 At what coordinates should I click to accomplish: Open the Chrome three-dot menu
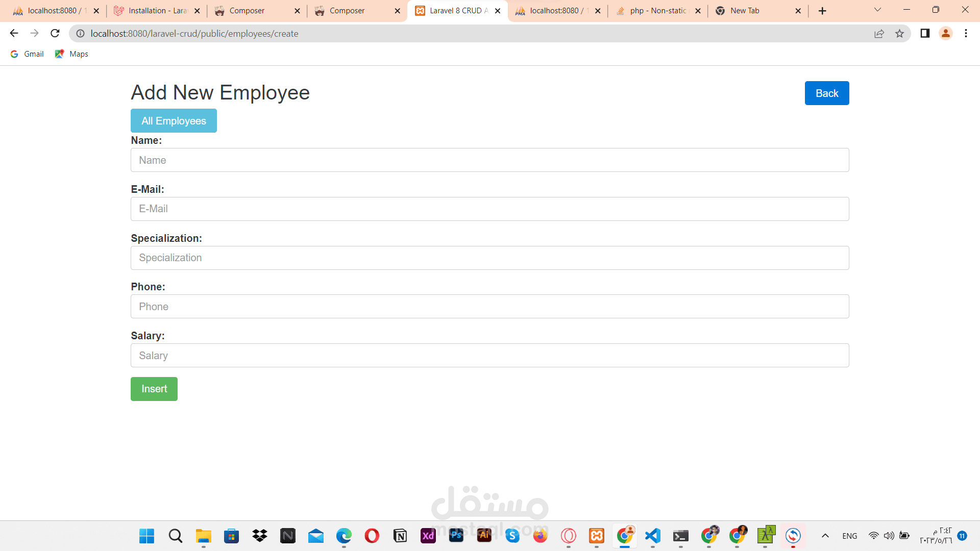coord(966,34)
